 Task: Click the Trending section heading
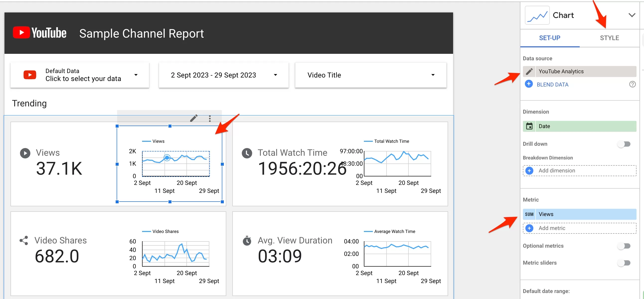point(29,103)
